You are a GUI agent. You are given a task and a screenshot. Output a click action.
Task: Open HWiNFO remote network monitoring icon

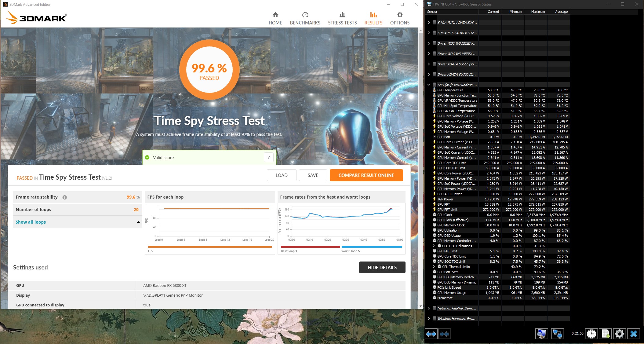pyautogui.click(x=557, y=334)
